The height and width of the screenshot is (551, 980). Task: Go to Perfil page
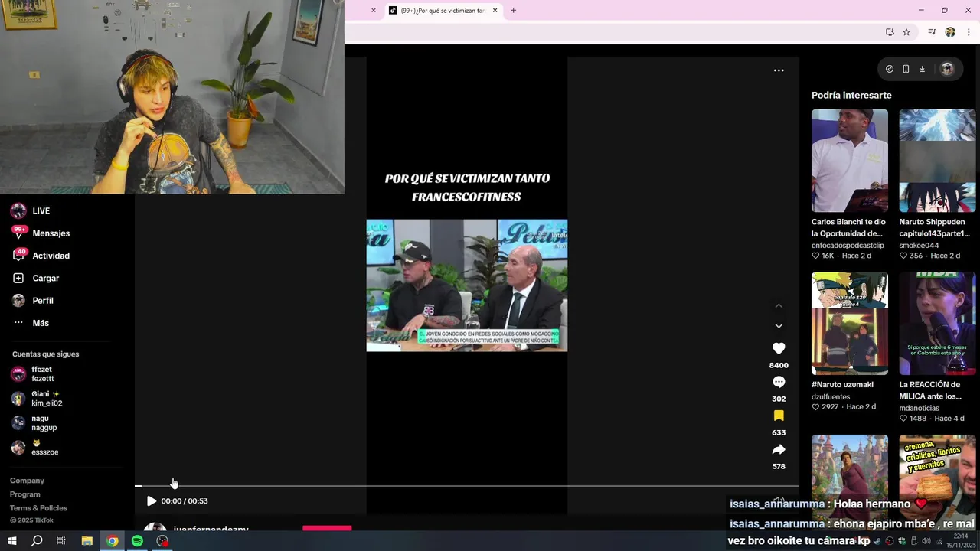(x=33, y=301)
